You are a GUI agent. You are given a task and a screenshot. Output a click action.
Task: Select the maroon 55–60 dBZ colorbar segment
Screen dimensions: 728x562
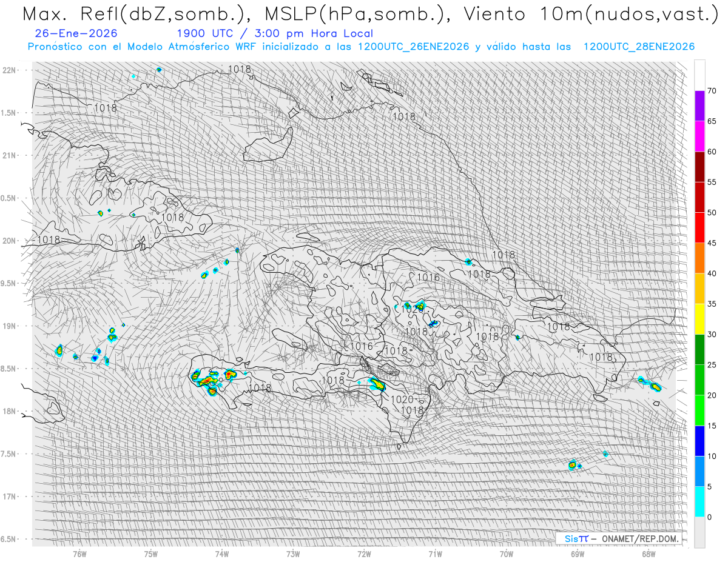699,167
